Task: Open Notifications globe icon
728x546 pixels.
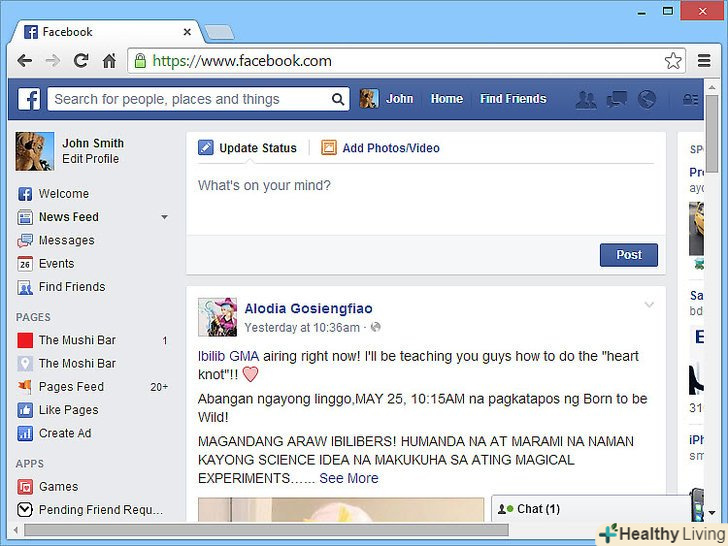Action: pos(646,99)
